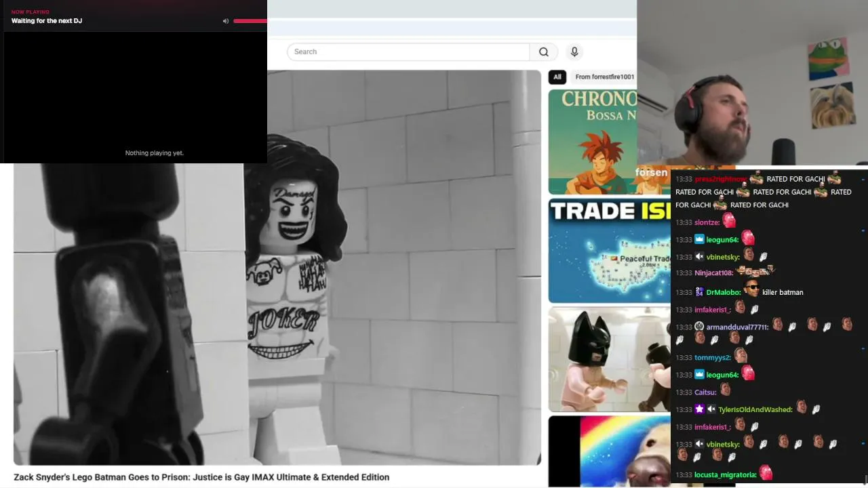Click the badge next to DrMalobo
Viewport: 868px width, 488px height.
[699, 292]
